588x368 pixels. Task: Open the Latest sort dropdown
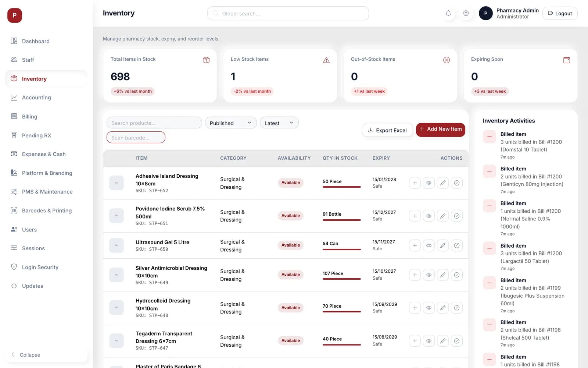click(x=279, y=123)
